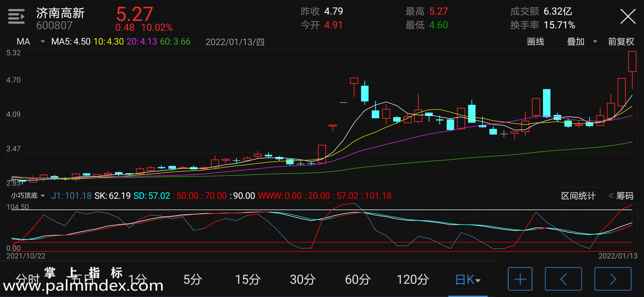Select the 画线 drawing tool
The height and width of the screenshot is (297, 644).
535,42
